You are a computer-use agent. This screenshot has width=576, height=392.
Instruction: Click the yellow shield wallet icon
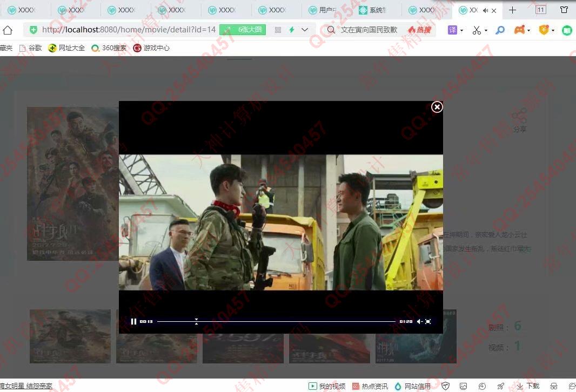(544, 30)
